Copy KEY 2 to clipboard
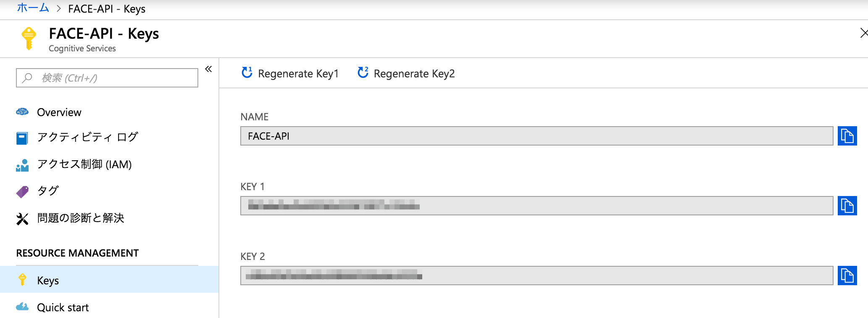Screen dimensions: 868x318 [847, 276]
